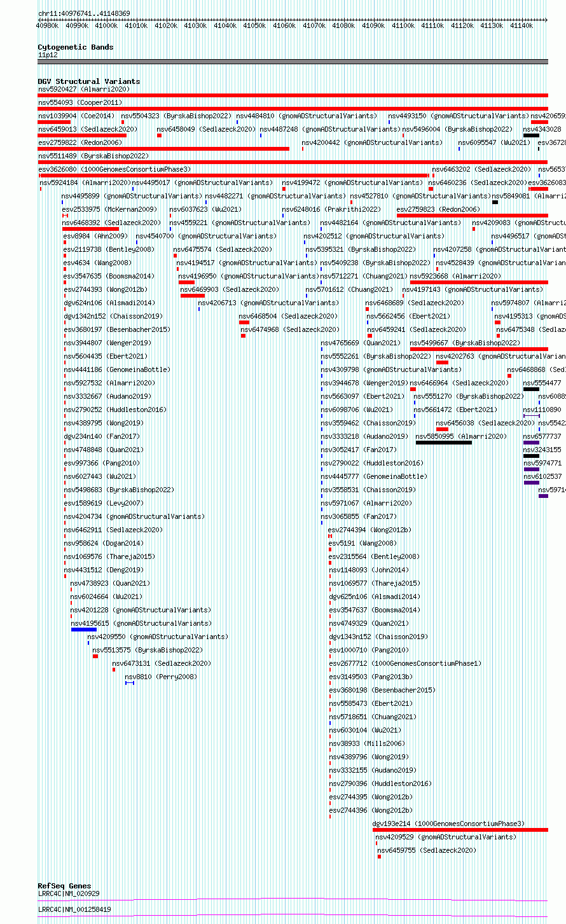Viewport: 566px width, 924px height.
Task: Click label esv5191 (Wang2008)
Action: point(362,543)
